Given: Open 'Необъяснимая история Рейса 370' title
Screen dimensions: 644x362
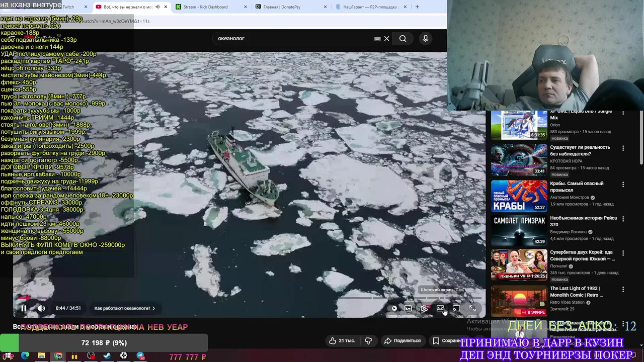Looking at the screenshot, I should [x=583, y=221].
